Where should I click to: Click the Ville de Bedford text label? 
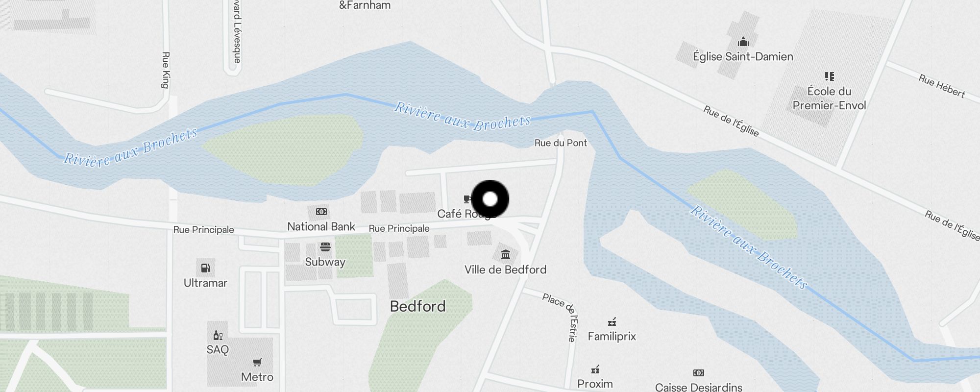[505, 269]
